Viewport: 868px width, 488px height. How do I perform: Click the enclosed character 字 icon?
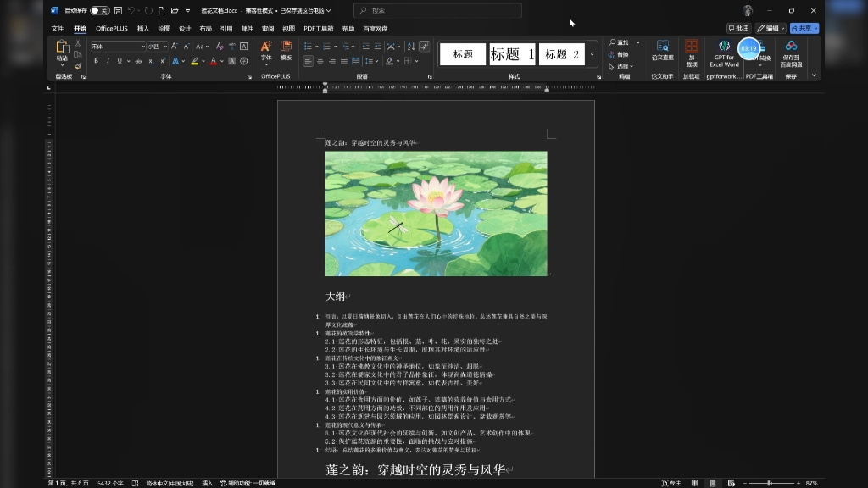tap(243, 61)
